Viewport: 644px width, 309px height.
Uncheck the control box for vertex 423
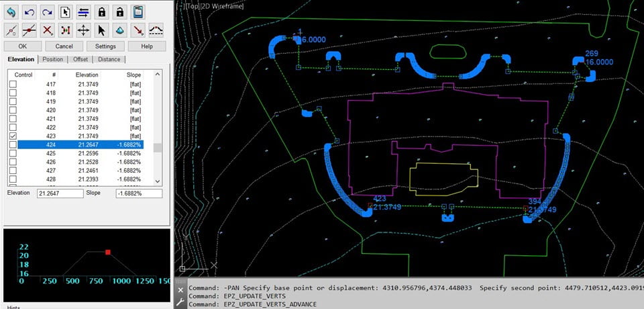click(x=13, y=136)
